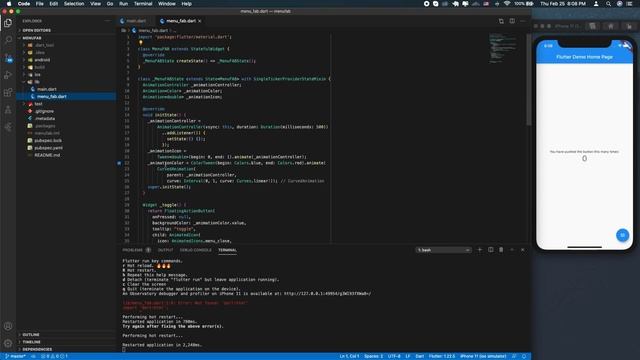Open editor More Actions ellipsis
640x360 pixels.
523,21
